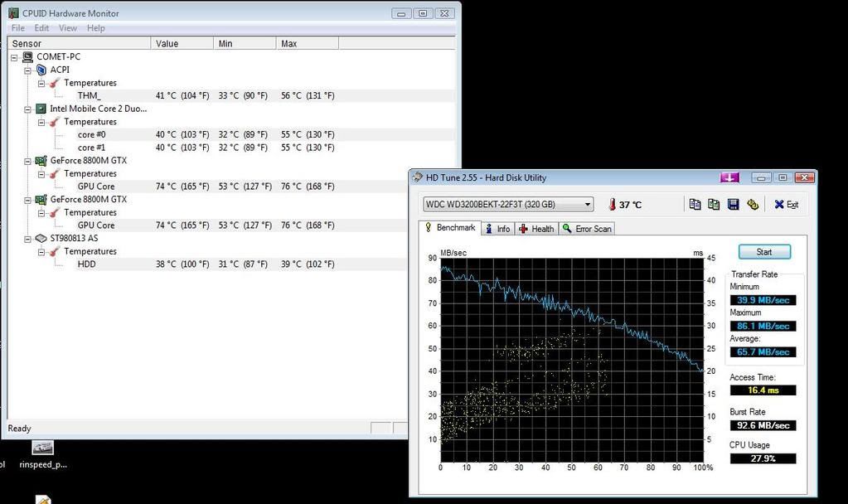
Task: Copy screenshot to clipboard in HD Tune toolbar
Action: 714,204
